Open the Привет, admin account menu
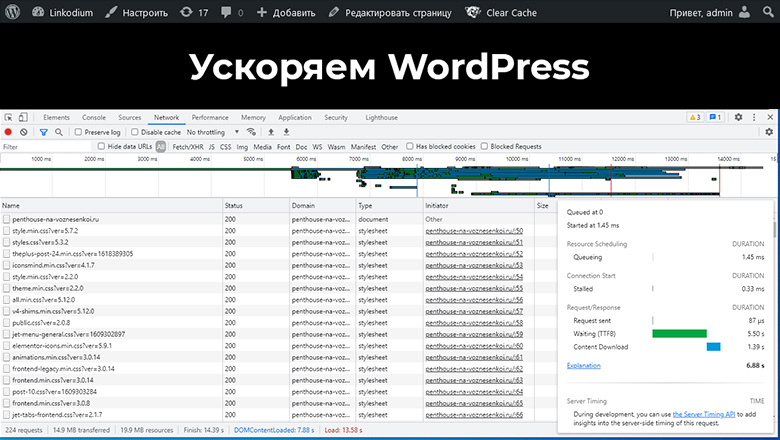This screenshot has width=780, height=440. click(710, 12)
